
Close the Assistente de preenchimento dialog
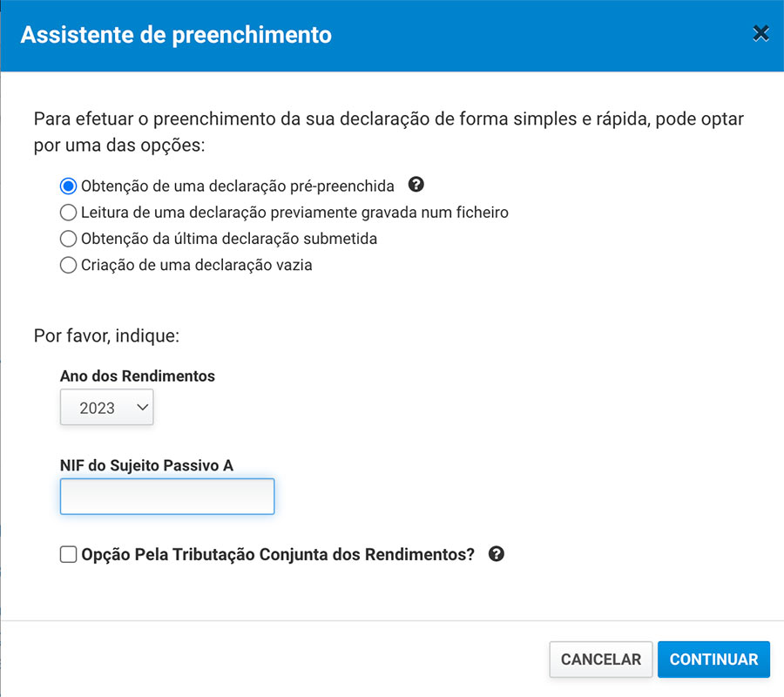[760, 34]
